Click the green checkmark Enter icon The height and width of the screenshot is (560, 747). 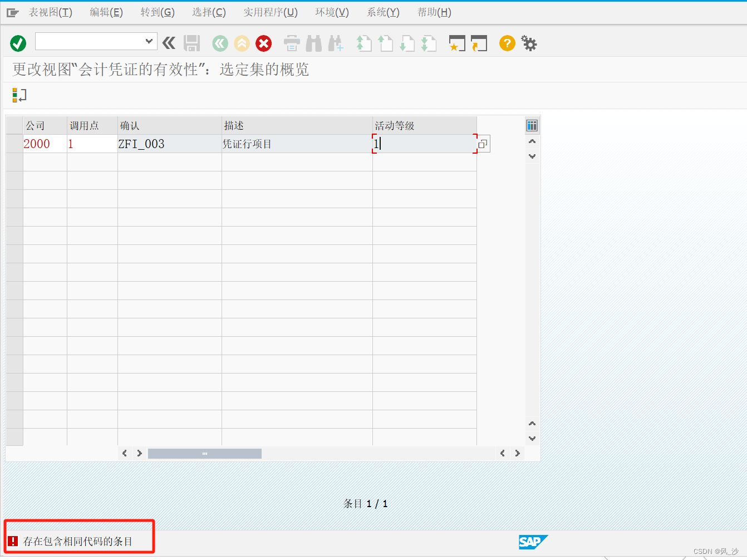point(18,43)
